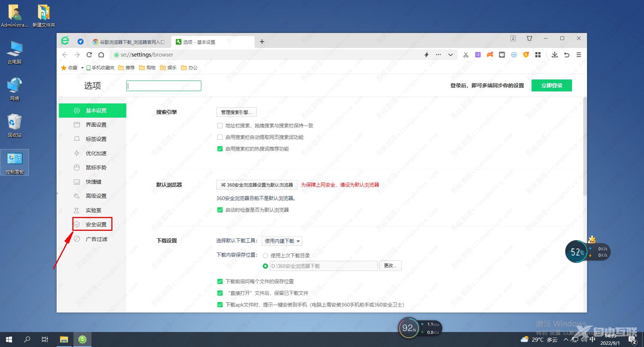The width and height of the screenshot is (644, 347).
Task: Click the undo closed tab icon
Action: coord(567,55)
